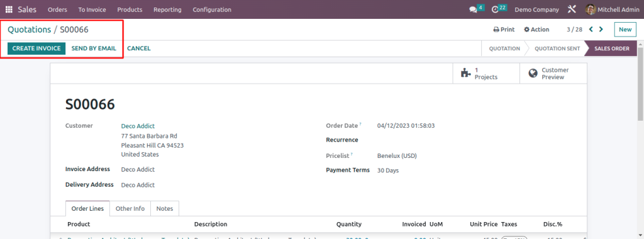This screenshot has height=239, width=644.
Task: Select the Quotation Sent status stage
Action: (557, 48)
